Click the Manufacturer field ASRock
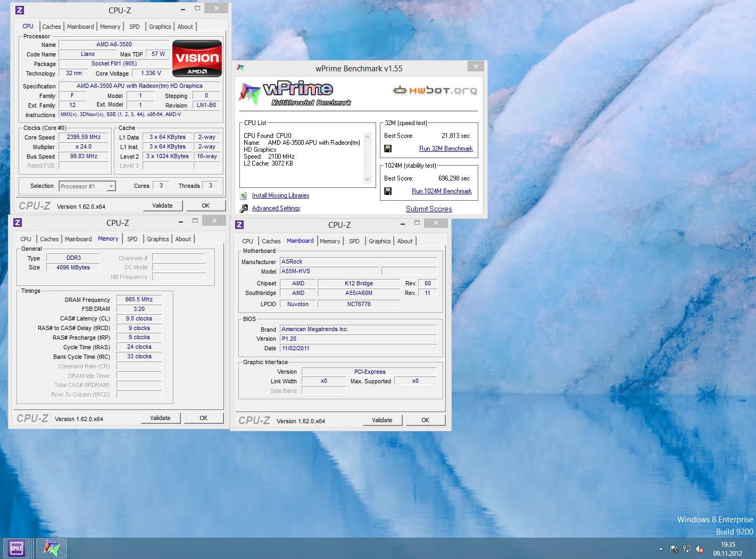756x559 pixels. [x=358, y=261]
